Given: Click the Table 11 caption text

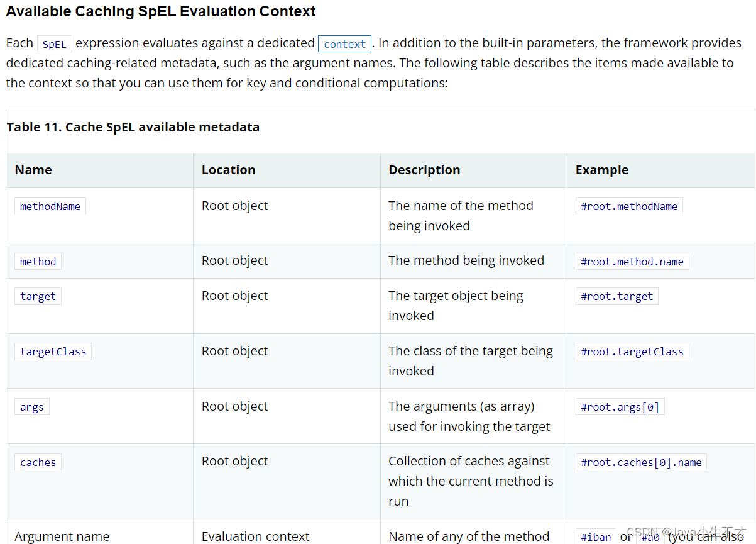Looking at the screenshot, I should pos(133,127).
